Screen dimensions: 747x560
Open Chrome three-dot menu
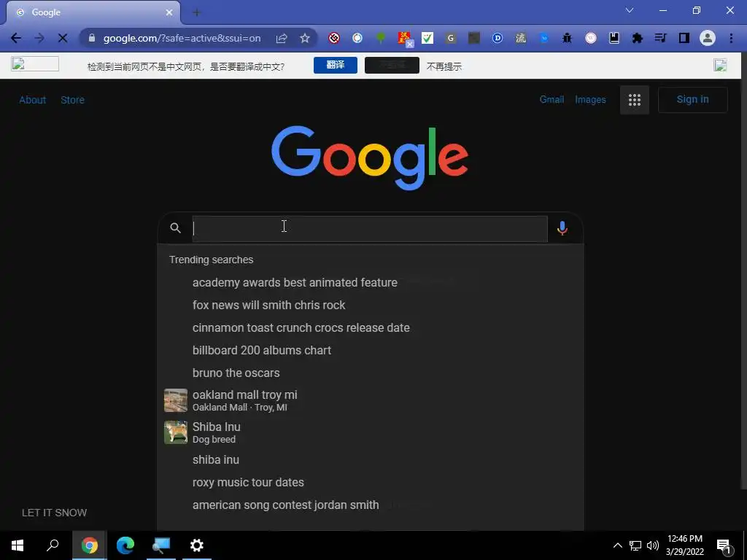731,38
